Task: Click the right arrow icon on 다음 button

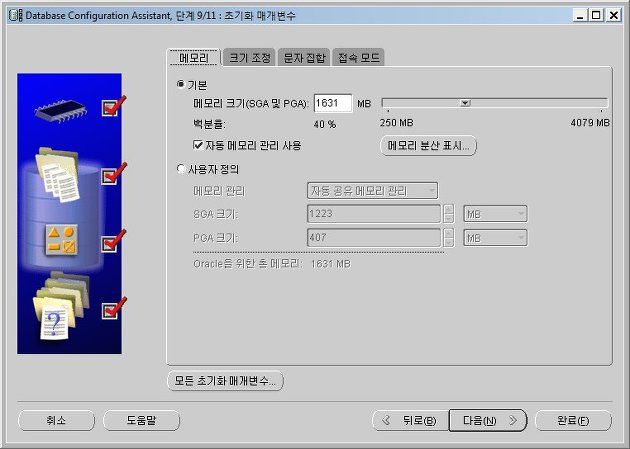Action: point(513,420)
